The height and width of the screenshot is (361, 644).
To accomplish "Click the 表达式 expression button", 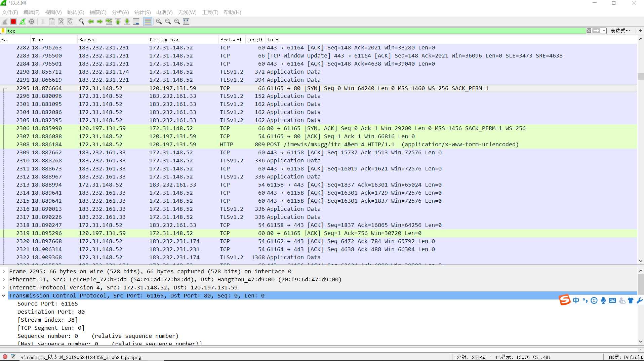I will [620, 31].
